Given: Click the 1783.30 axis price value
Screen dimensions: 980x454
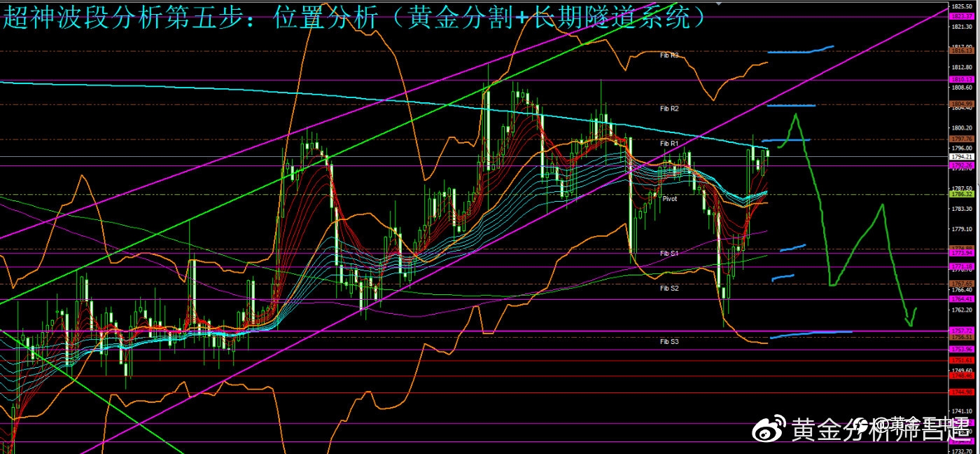Looking at the screenshot, I should point(962,209).
